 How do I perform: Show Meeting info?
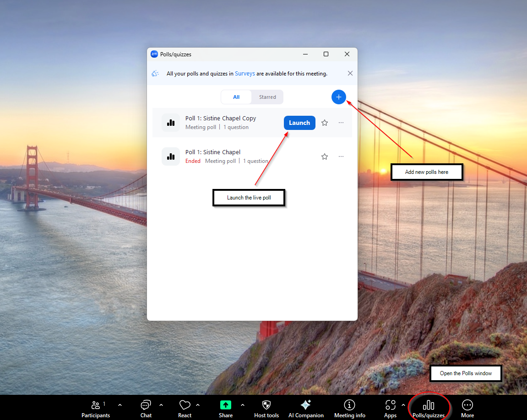[350, 405]
